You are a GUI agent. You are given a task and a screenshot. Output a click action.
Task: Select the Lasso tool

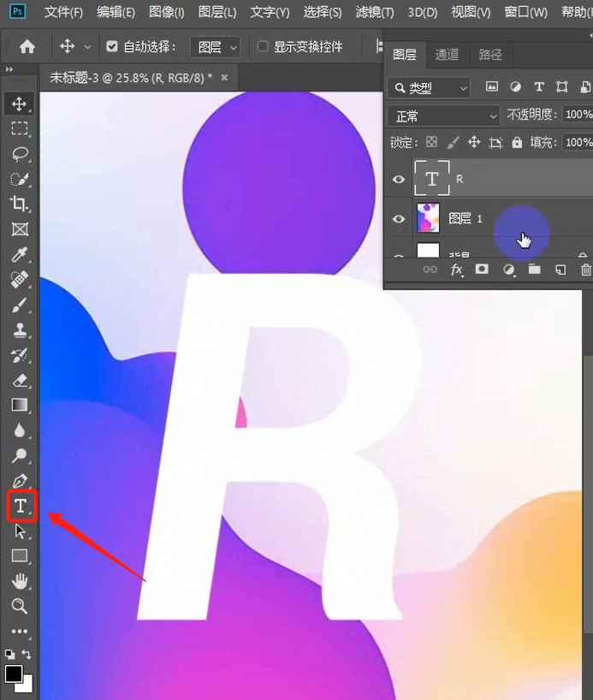pos(19,154)
